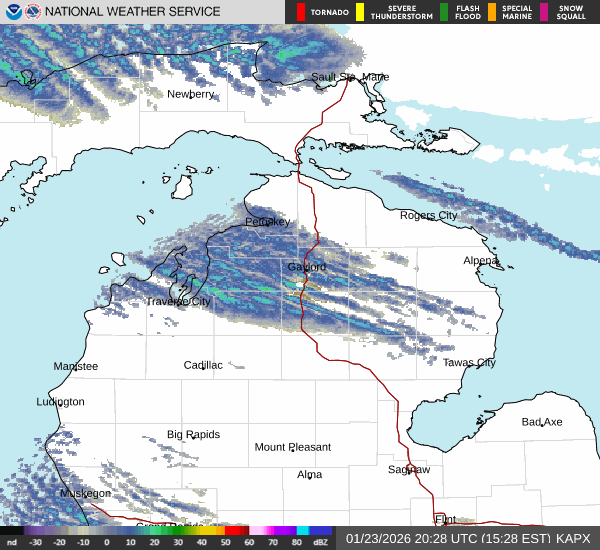Image resolution: width=600 pixels, height=550 pixels.
Task: Click the Petoskey city label
Action: pos(267,221)
